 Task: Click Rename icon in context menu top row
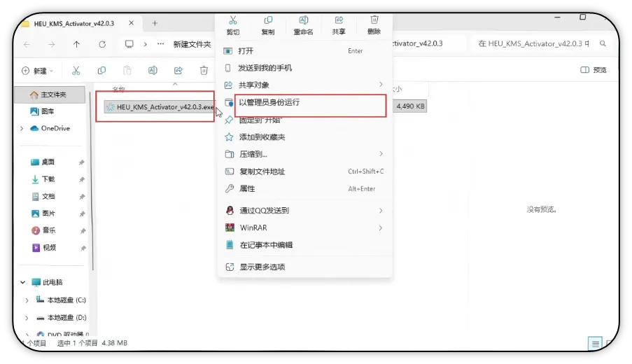click(x=304, y=20)
